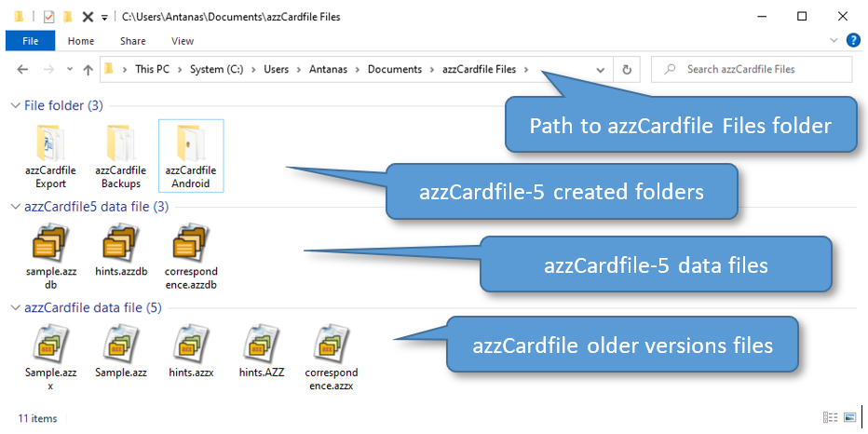Select the sample.azzdb data file icon

(x=51, y=244)
